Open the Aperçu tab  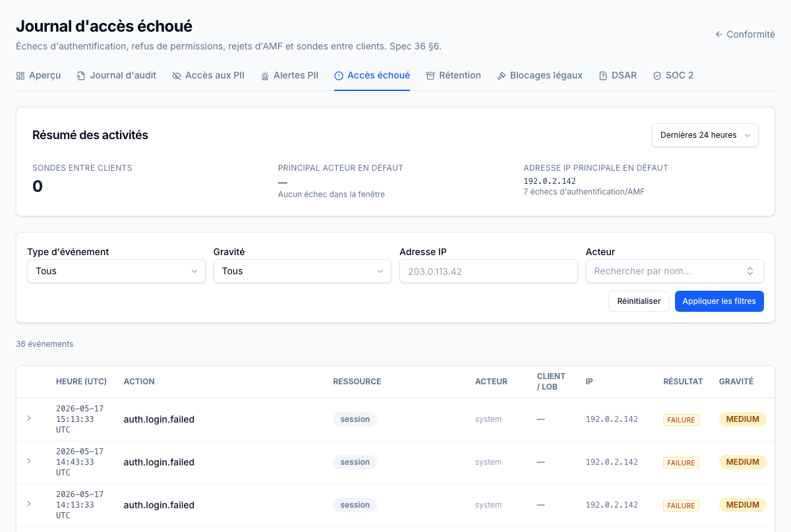[38, 75]
